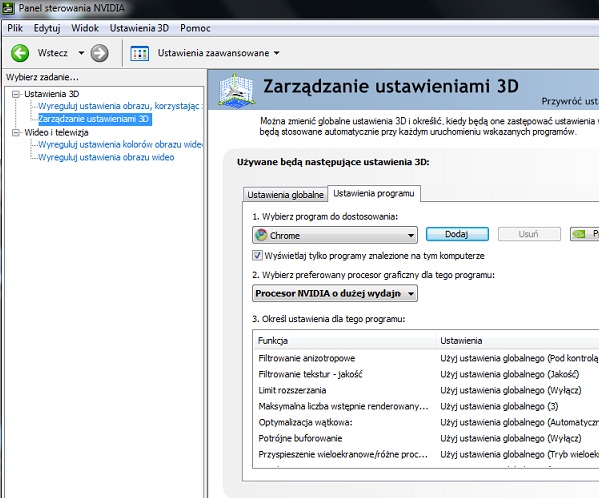The image size is (599, 498).
Task: Collapse the Wideo i telewizja tree node
Action: [16, 133]
